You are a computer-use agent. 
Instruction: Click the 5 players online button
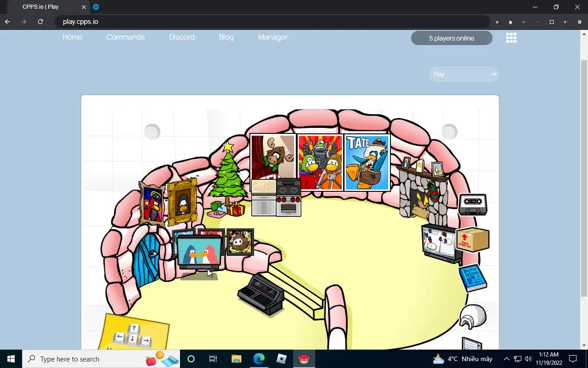tap(452, 38)
